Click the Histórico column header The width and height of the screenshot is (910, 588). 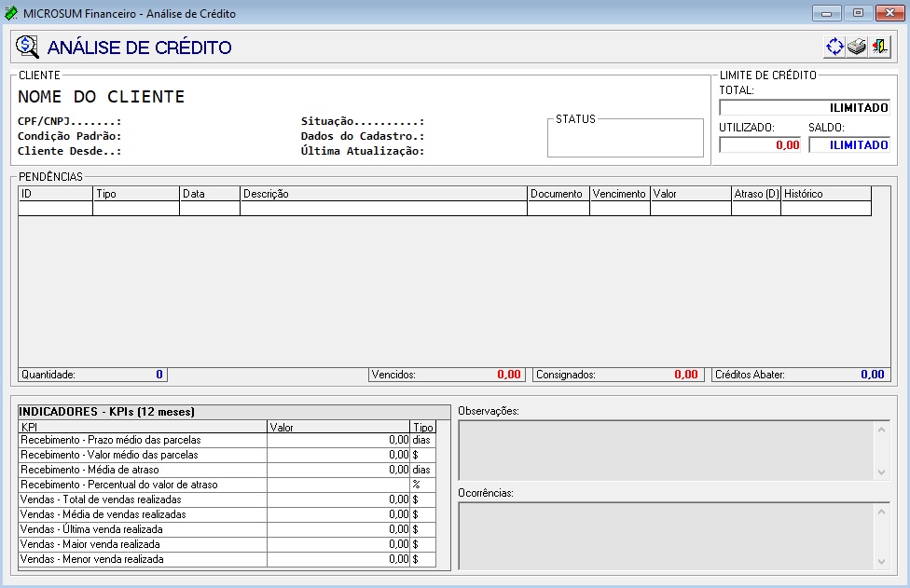pyautogui.click(x=826, y=194)
